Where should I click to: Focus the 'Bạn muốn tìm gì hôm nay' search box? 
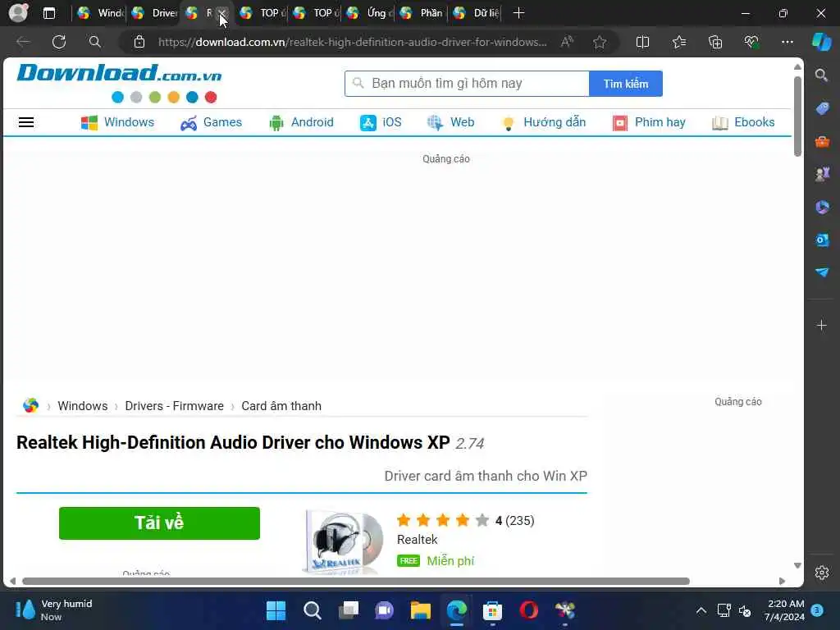pyautogui.click(x=467, y=84)
